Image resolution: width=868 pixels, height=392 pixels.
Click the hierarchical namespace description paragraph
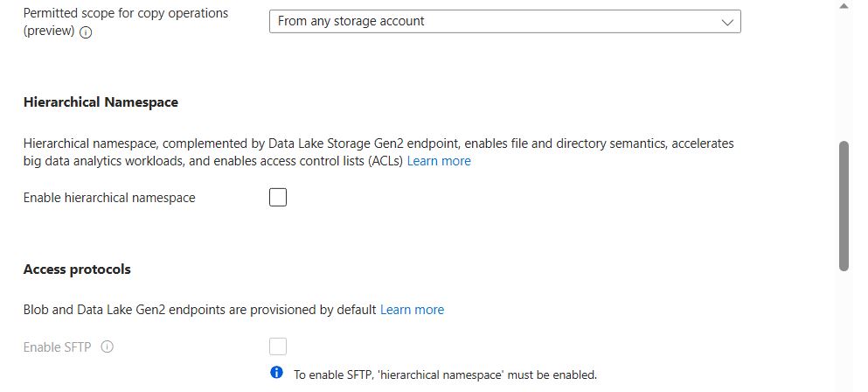(x=350, y=143)
